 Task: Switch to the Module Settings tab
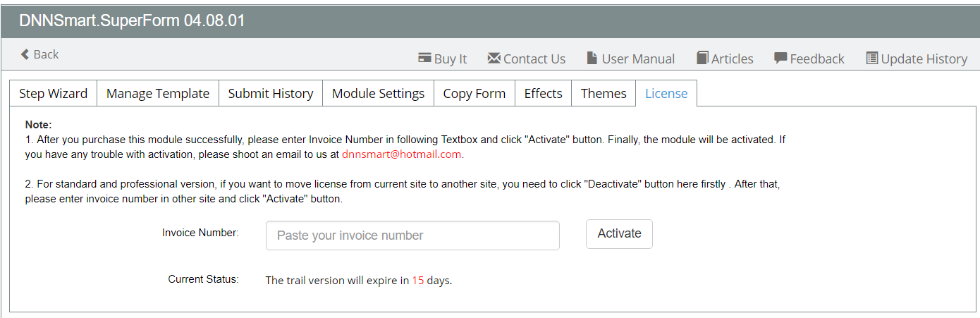[x=378, y=93]
